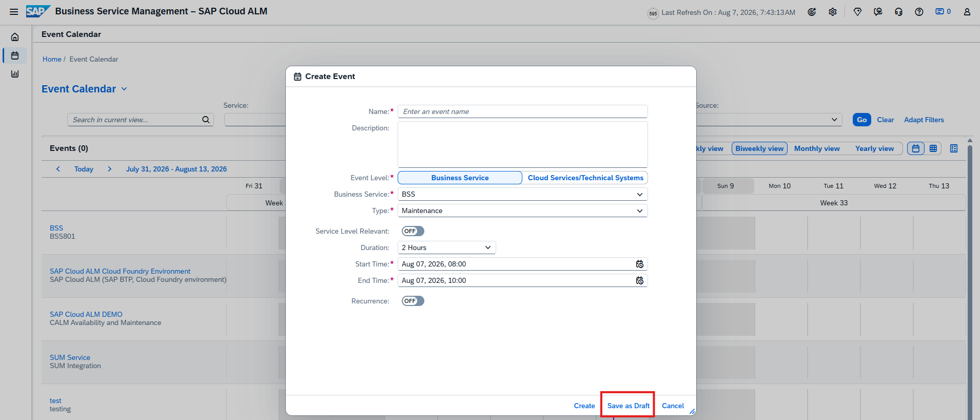Image resolution: width=980 pixels, height=420 pixels.
Task: Click the Today button
Action: [x=84, y=169]
